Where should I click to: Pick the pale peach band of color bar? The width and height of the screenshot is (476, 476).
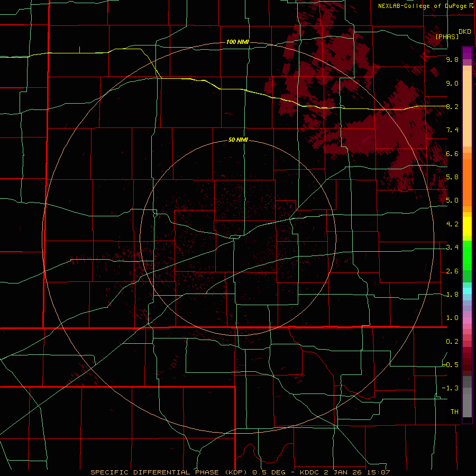[467, 108]
